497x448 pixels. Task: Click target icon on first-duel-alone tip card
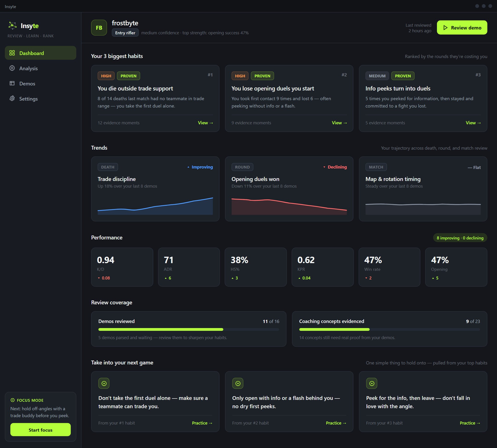click(104, 384)
